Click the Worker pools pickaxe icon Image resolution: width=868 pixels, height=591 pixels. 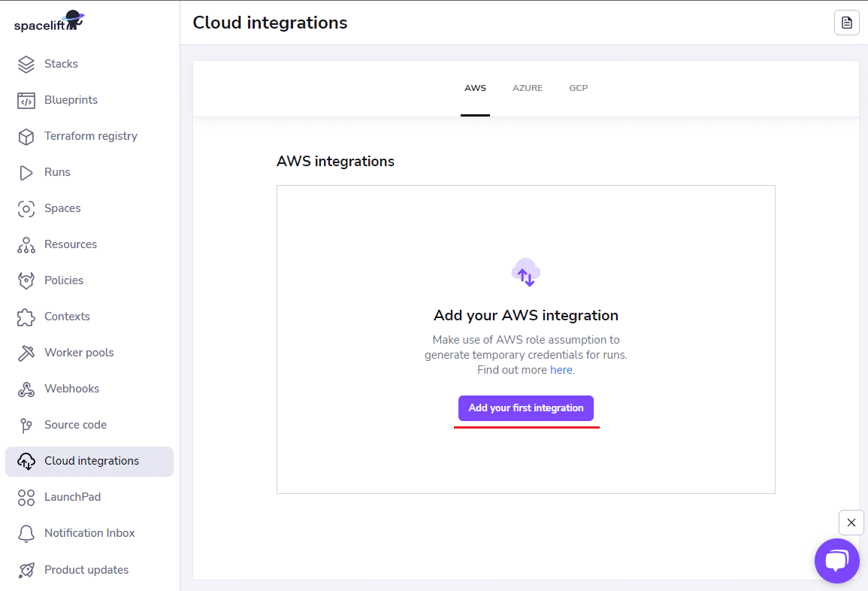26,353
